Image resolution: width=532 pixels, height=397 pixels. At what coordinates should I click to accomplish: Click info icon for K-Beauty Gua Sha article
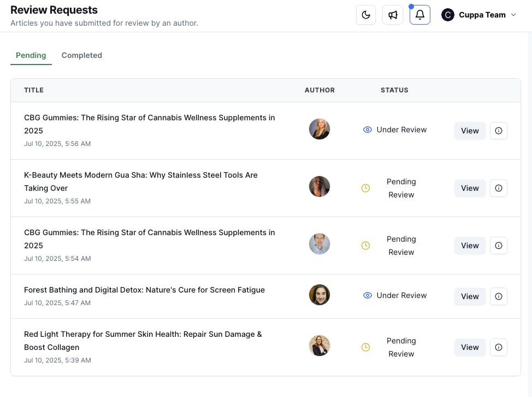[x=498, y=188]
